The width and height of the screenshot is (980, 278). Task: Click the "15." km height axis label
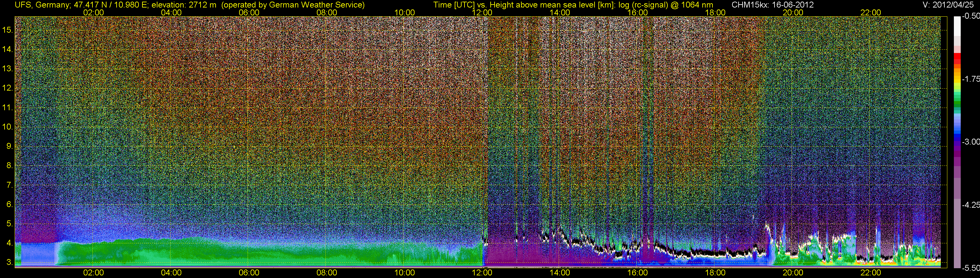(8, 30)
